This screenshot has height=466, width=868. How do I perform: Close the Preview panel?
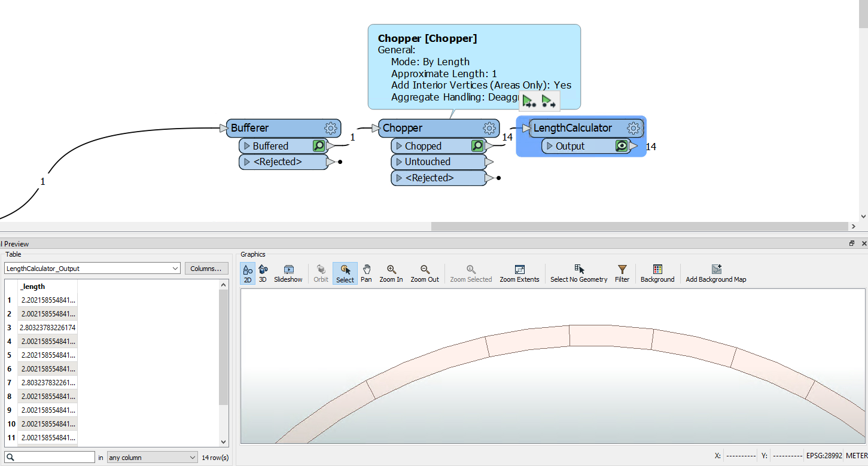(864, 243)
